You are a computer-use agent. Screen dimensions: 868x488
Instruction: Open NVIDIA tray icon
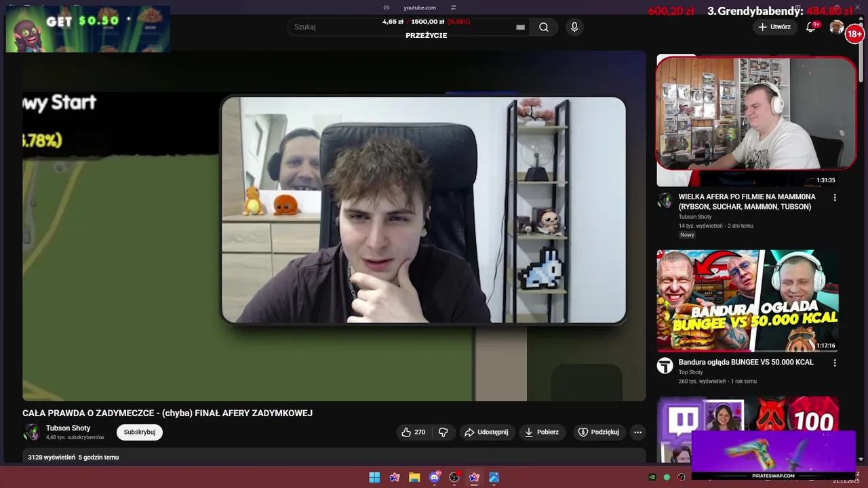pyautogui.click(x=652, y=477)
